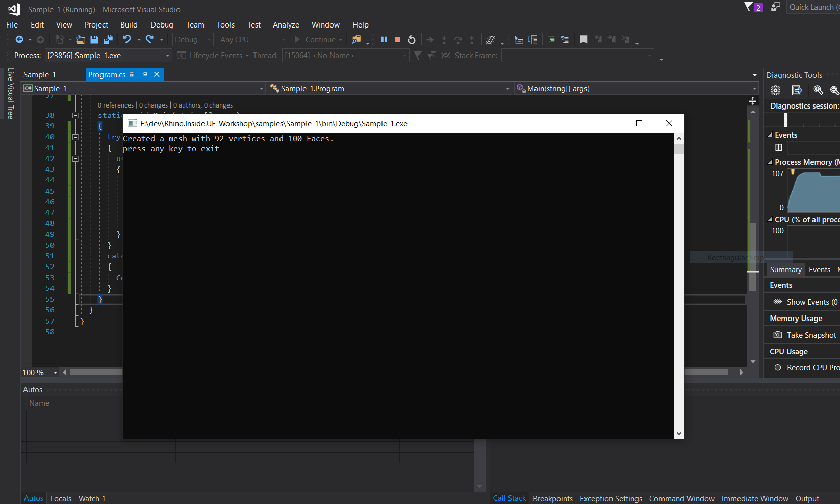
Task: Close the Program.cs tab
Action: click(157, 74)
